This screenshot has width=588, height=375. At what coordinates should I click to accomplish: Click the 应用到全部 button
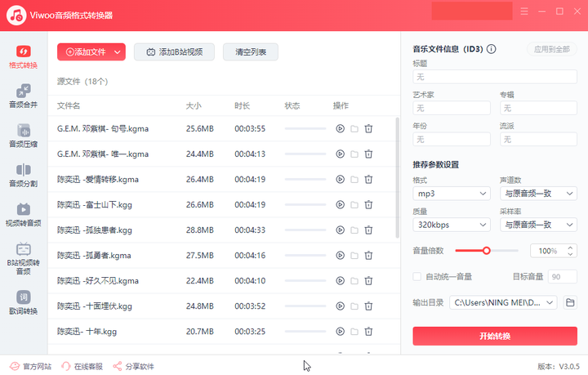click(x=551, y=49)
